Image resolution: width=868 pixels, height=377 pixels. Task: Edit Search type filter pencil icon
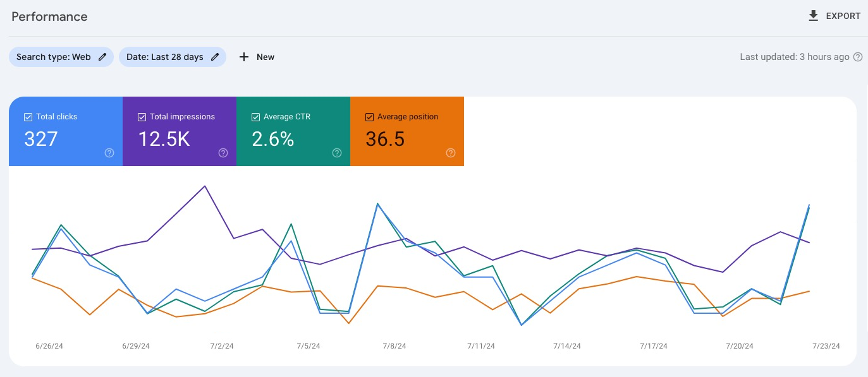[x=102, y=57]
